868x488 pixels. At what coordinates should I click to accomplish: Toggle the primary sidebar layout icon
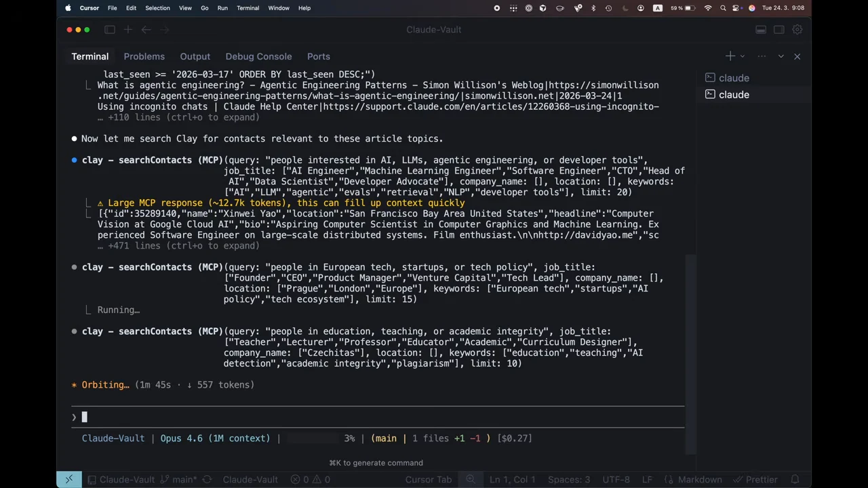tap(110, 30)
